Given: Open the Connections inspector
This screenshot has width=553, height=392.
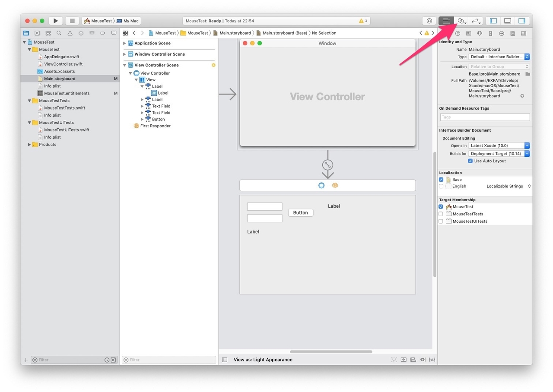Looking at the screenshot, I should click(502, 33).
